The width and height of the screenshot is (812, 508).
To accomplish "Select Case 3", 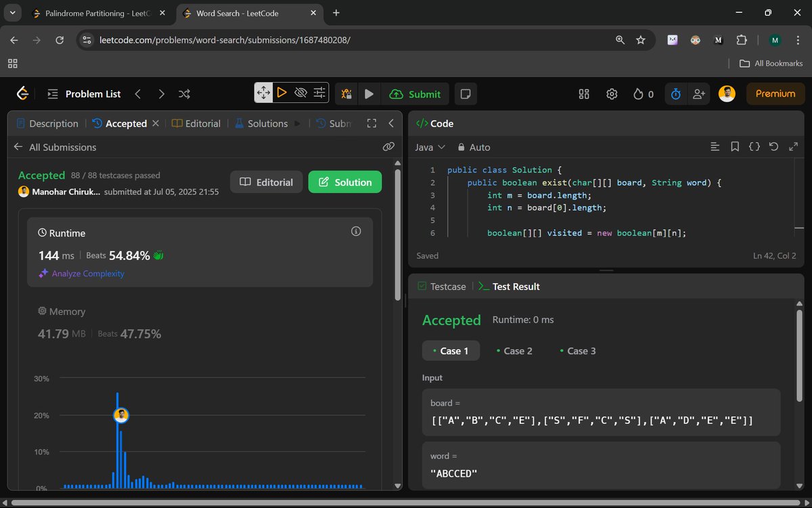I will tap(578, 351).
